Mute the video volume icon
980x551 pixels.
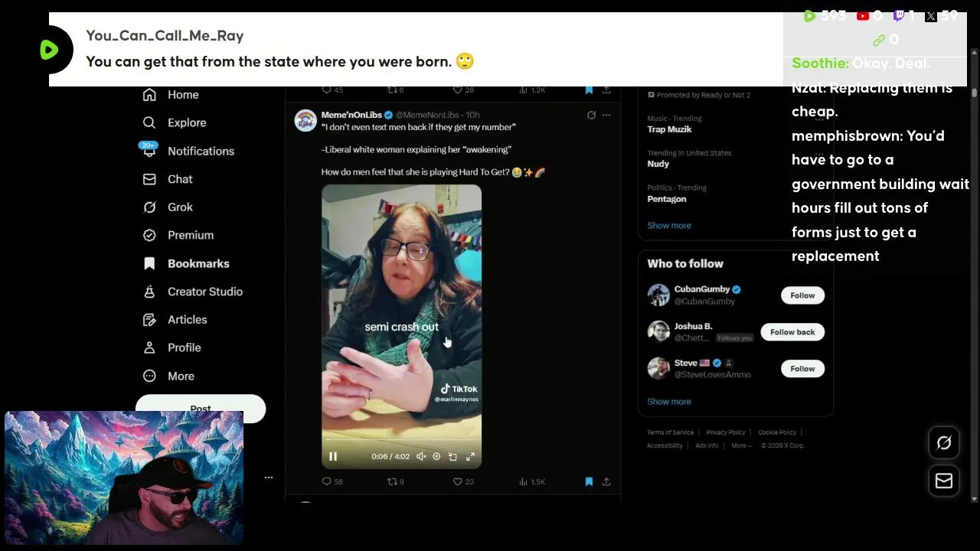[421, 457]
